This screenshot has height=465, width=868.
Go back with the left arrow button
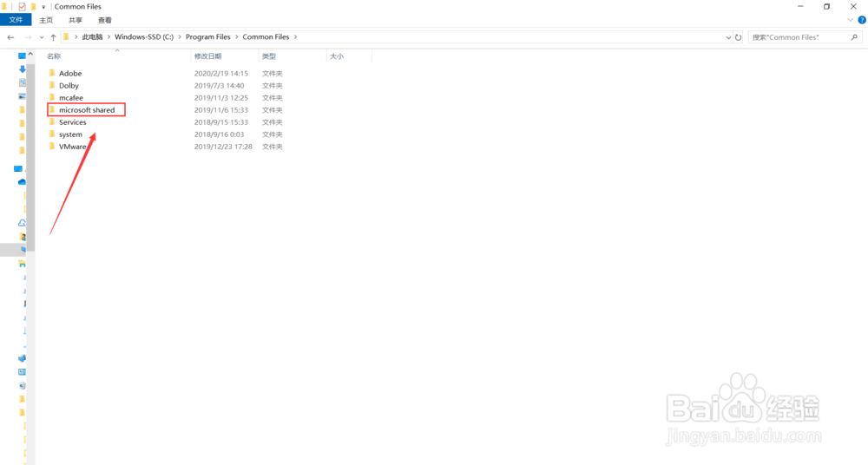pyautogui.click(x=10, y=37)
